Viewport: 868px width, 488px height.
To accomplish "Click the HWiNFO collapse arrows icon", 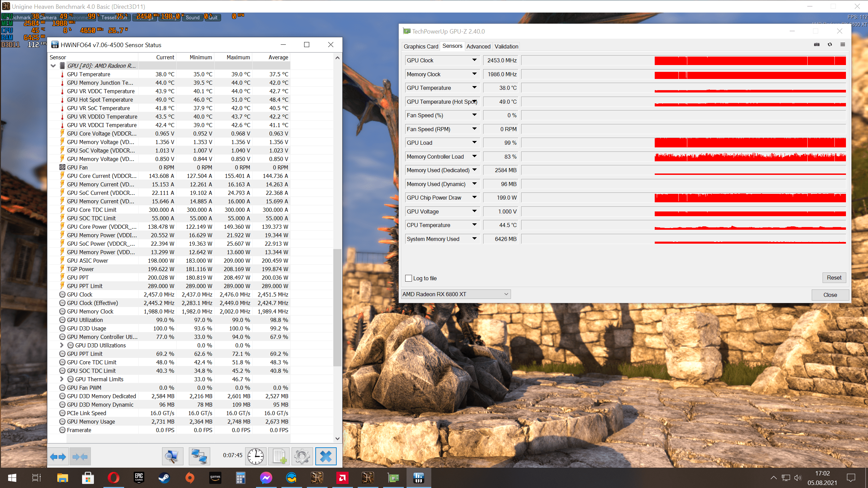I will (80, 456).
